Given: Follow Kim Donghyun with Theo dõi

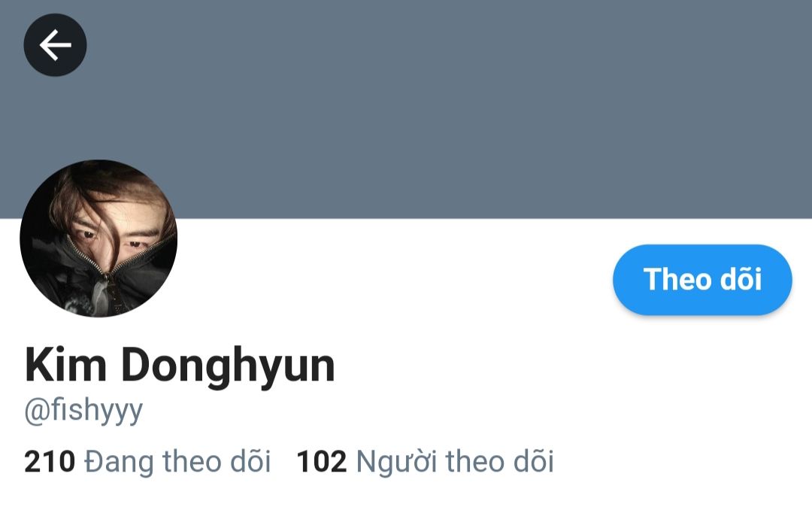Looking at the screenshot, I should point(701,280).
